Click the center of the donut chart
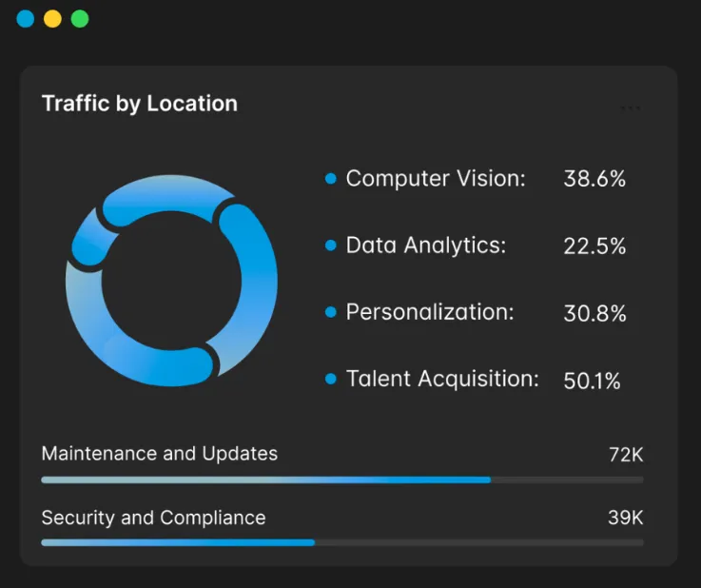Viewport: 701px width, 588px height. pos(171,280)
